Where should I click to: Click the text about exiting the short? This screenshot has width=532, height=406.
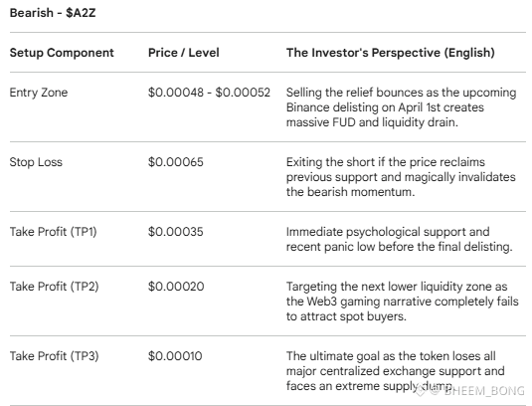point(401,177)
